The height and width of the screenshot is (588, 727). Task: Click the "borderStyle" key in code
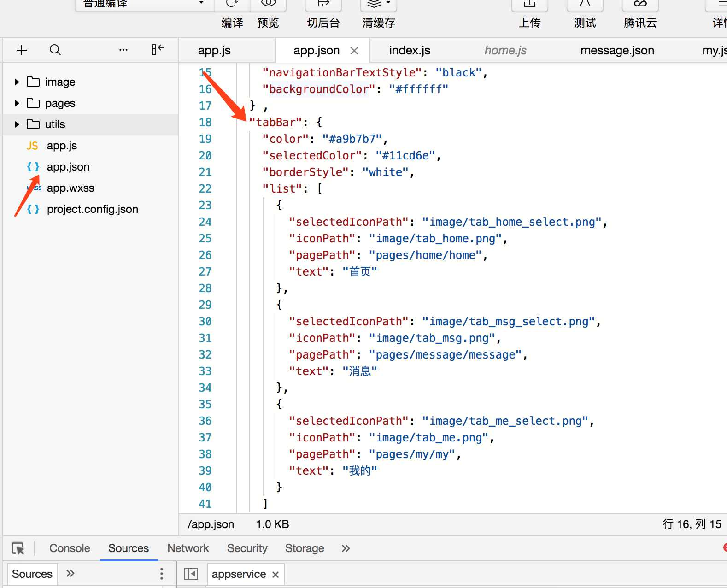305,172
